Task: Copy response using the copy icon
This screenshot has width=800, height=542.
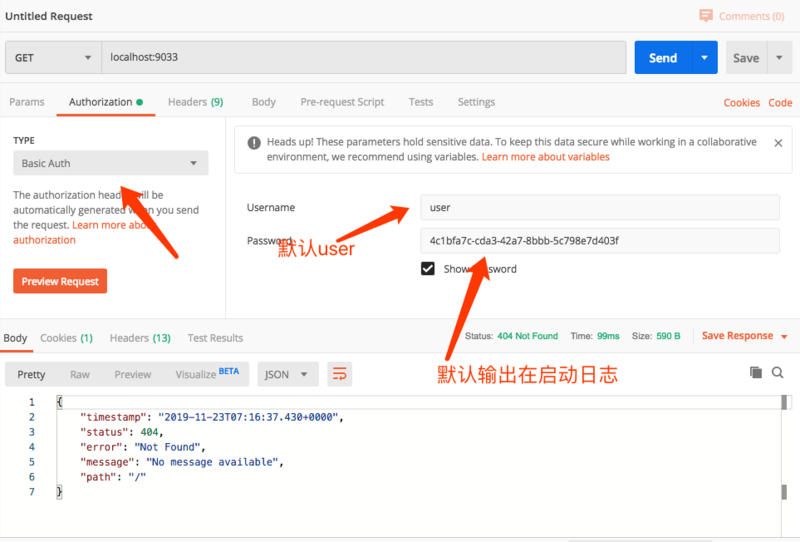Action: click(756, 372)
